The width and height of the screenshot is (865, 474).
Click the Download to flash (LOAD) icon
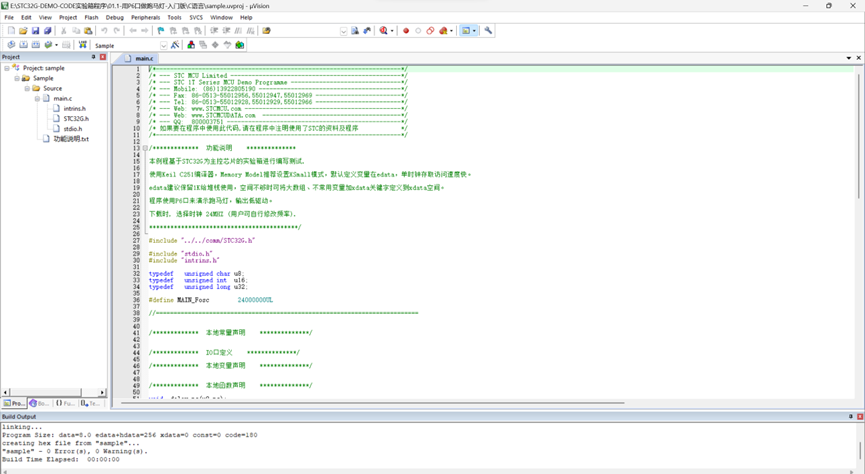pyautogui.click(x=83, y=45)
